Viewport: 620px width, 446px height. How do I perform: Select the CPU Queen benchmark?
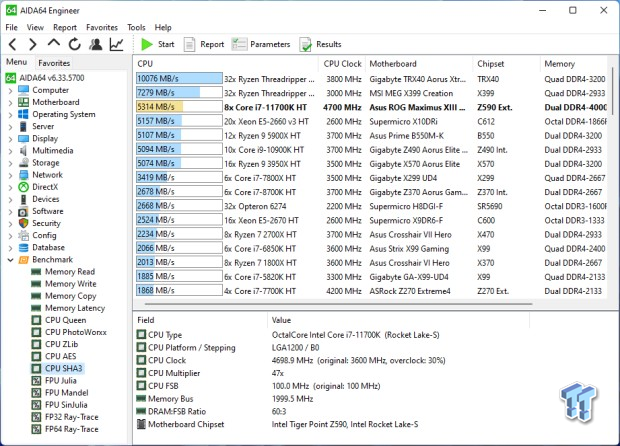click(65, 320)
